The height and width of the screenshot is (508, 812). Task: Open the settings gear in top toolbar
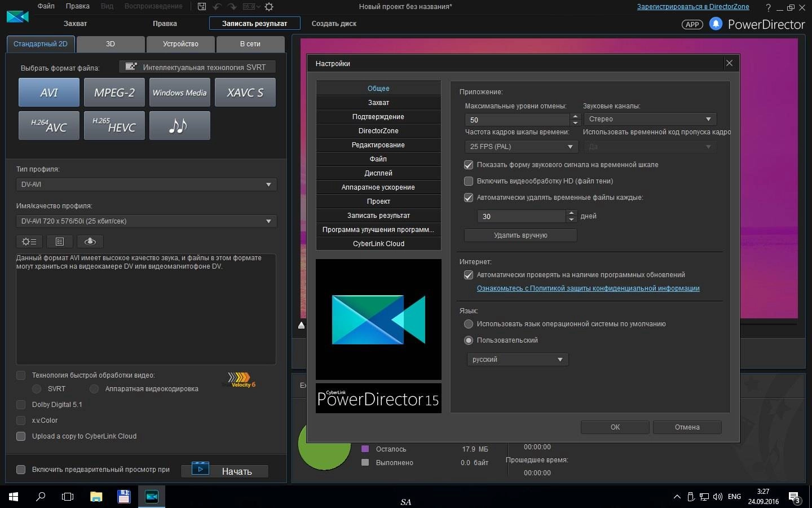click(269, 7)
